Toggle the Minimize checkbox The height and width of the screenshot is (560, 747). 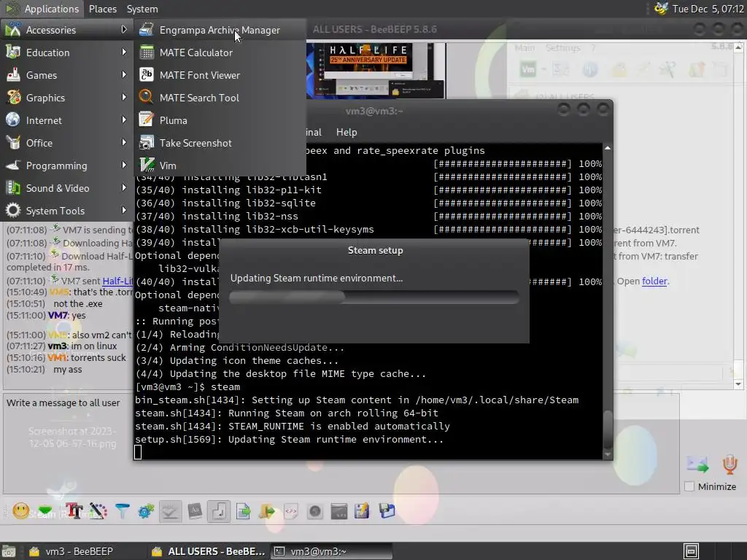(689, 486)
